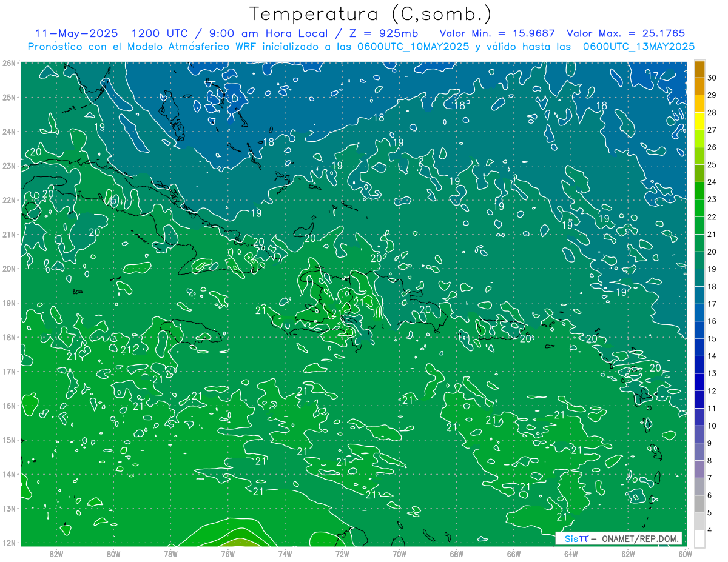Click the 64W longitude axis label
The image size is (728, 562).
coord(571,554)
